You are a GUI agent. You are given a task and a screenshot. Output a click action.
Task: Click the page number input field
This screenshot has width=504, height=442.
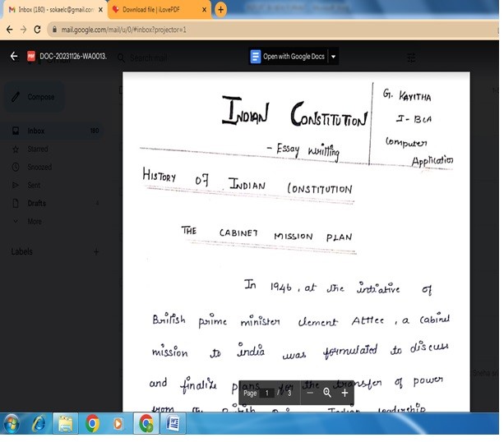pos(268,394)
